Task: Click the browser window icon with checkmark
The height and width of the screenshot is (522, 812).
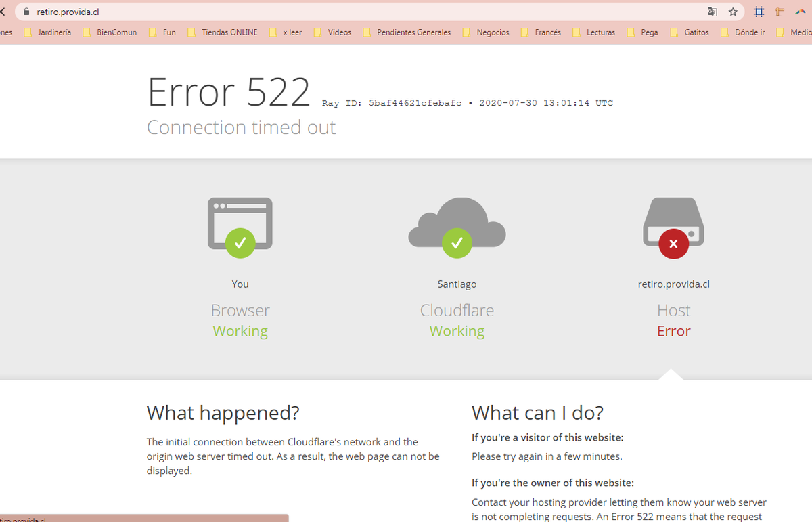Action: click(x=240, y=227)
